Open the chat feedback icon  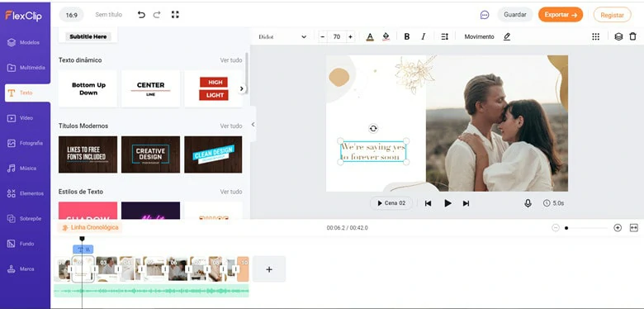pos(485,15)
